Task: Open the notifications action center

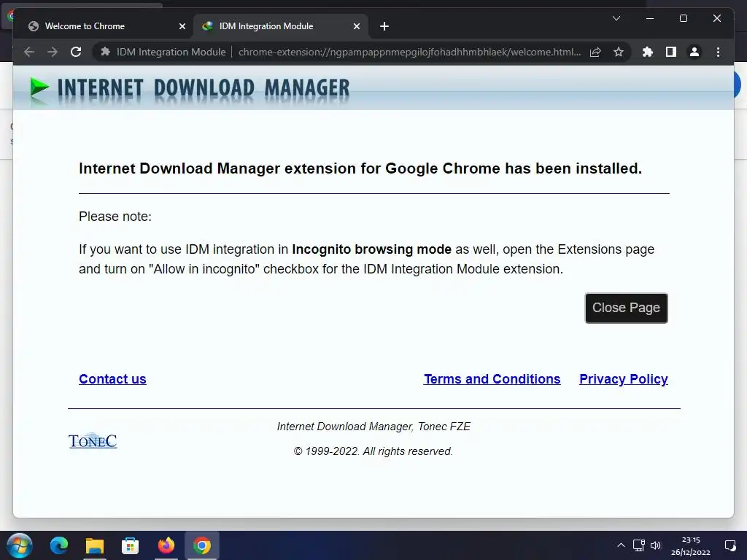Action: coord(729,545)
